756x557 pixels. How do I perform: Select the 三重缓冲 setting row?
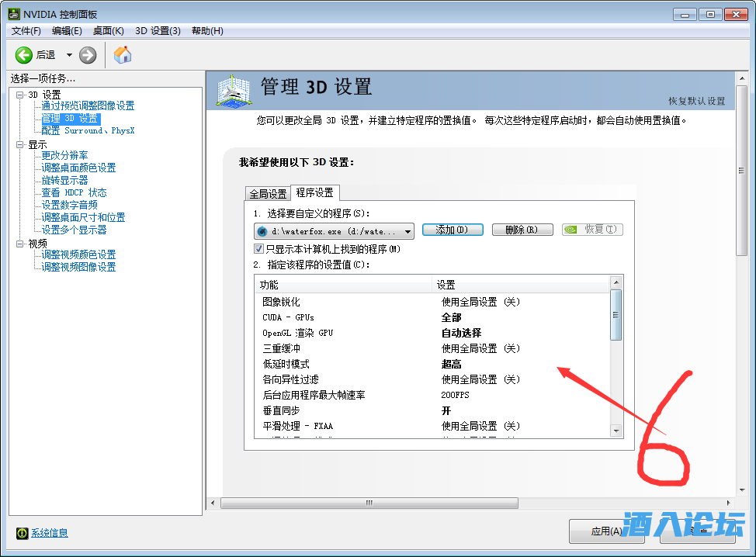point(432,348)
